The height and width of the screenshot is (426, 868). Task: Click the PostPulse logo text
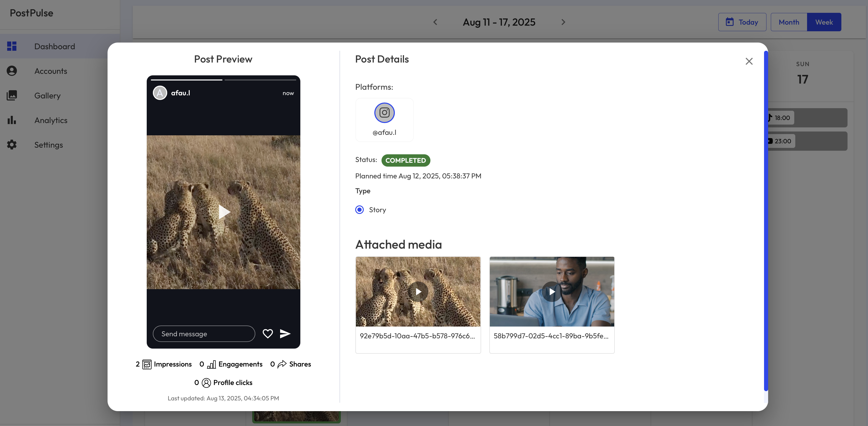coord(31,13)
